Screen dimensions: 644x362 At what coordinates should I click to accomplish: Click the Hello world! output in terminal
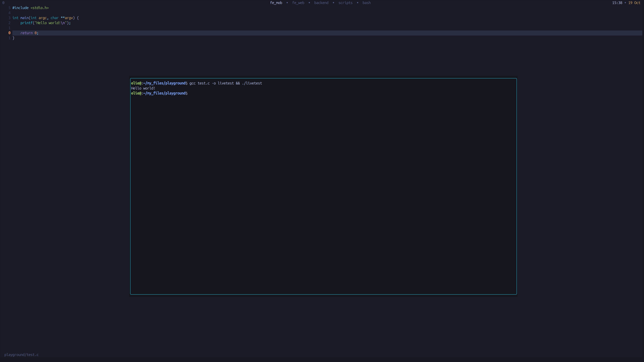(x=143, y=88)
